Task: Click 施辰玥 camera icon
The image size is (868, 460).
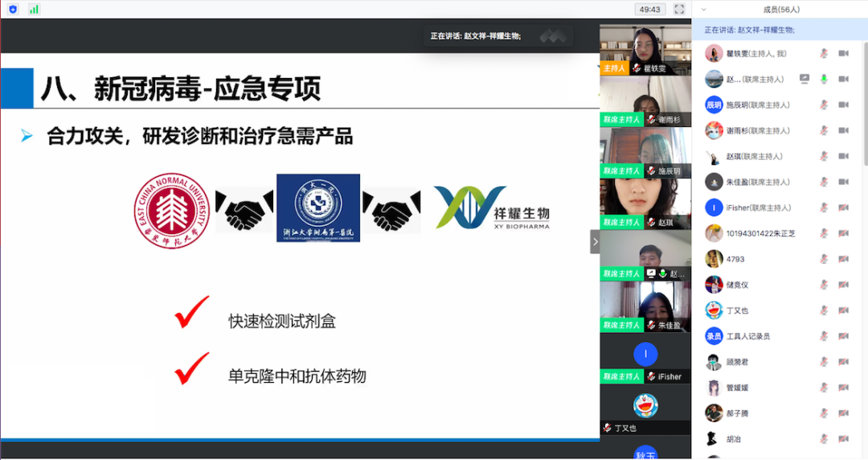Action: pyautogui.click(x=843, y=105)
